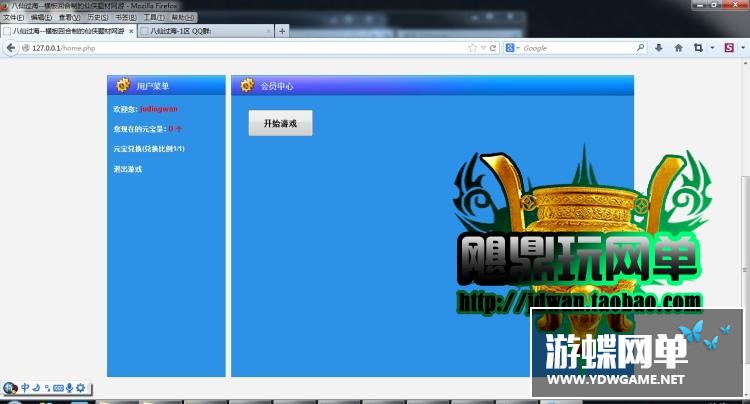Screen dimensions: 750x404
Task: Click the address bar showing 127.0.0.1/home.php
Action: pyautogui.click(x=249, y=48)
